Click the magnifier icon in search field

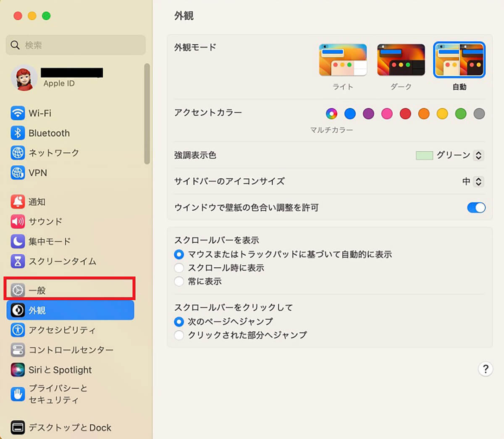tap(15, 45)
